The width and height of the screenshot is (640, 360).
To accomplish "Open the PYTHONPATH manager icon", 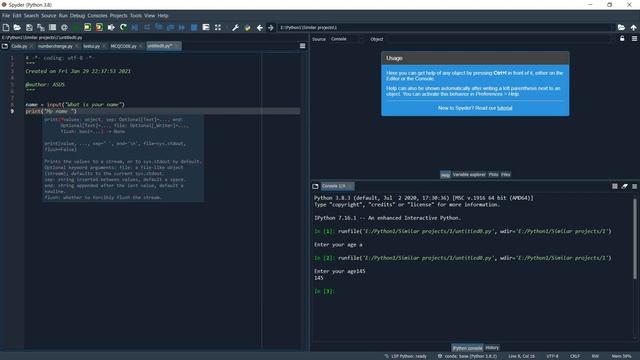I will point(247,27).
